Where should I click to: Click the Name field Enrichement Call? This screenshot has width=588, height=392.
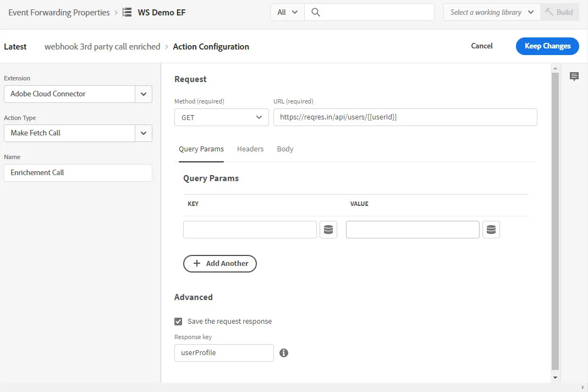point(78,173)
